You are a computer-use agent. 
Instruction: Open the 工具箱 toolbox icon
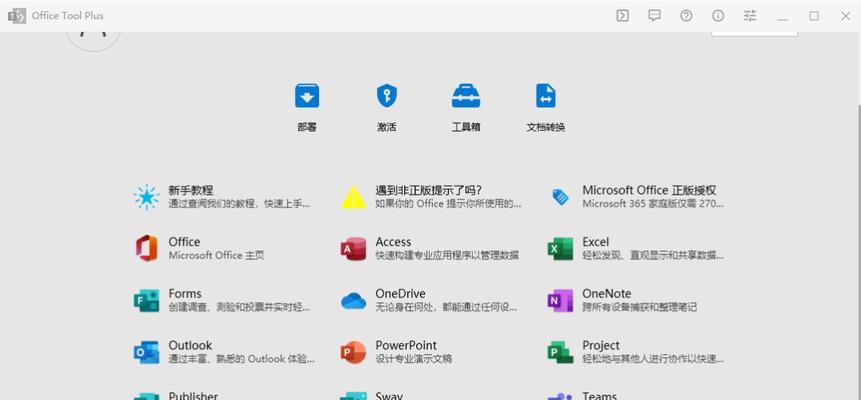466,96
